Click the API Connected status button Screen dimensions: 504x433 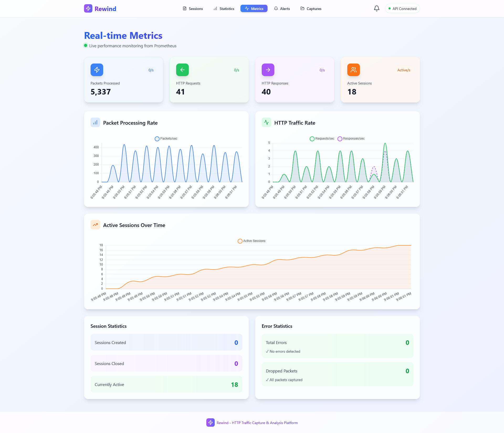(x=402, y=8)
